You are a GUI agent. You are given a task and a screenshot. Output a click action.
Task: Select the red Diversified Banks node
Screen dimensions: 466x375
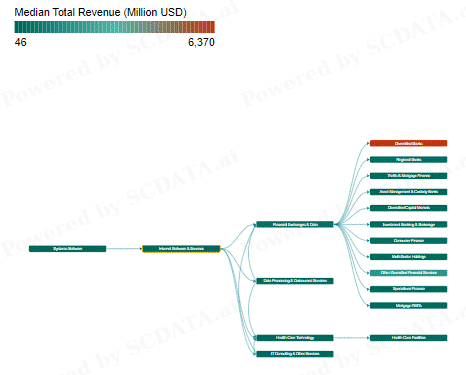pos(409,143)
